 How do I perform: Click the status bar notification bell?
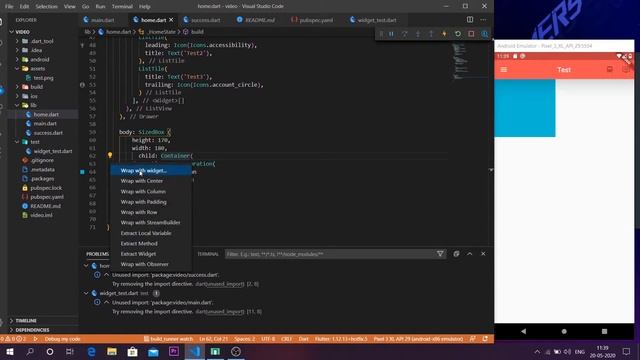click(485, 339)
